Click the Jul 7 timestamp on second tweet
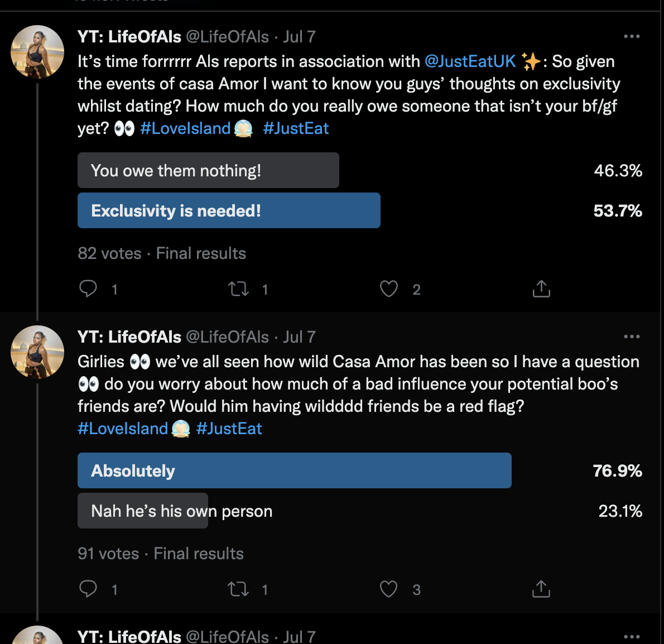664x644 pixels. coord(300,337)
